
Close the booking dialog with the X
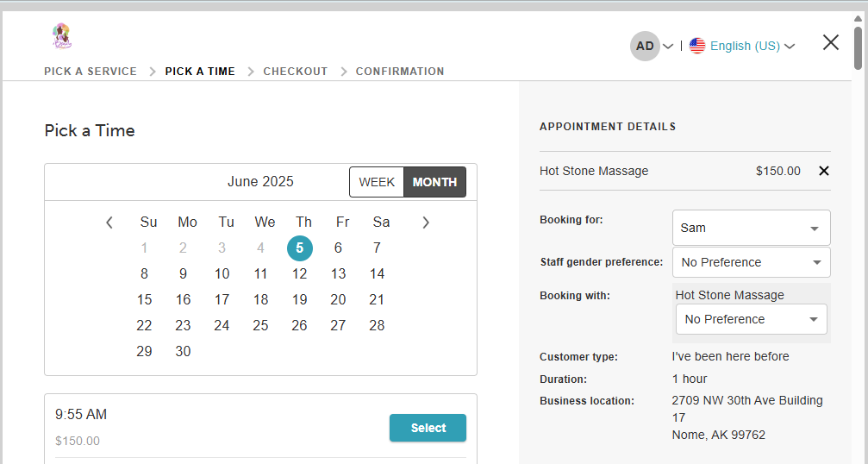pyautogui.click(x=830, y=42)
